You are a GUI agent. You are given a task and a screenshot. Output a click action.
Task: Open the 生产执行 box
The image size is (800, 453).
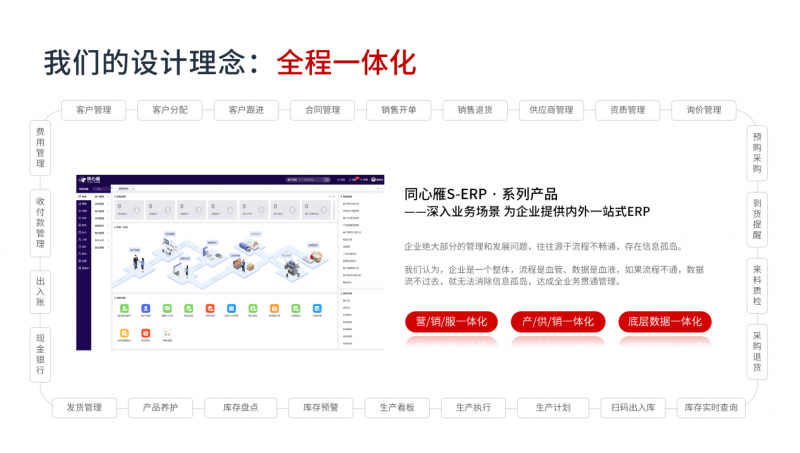pyautogui.click(x=473, y=408)
